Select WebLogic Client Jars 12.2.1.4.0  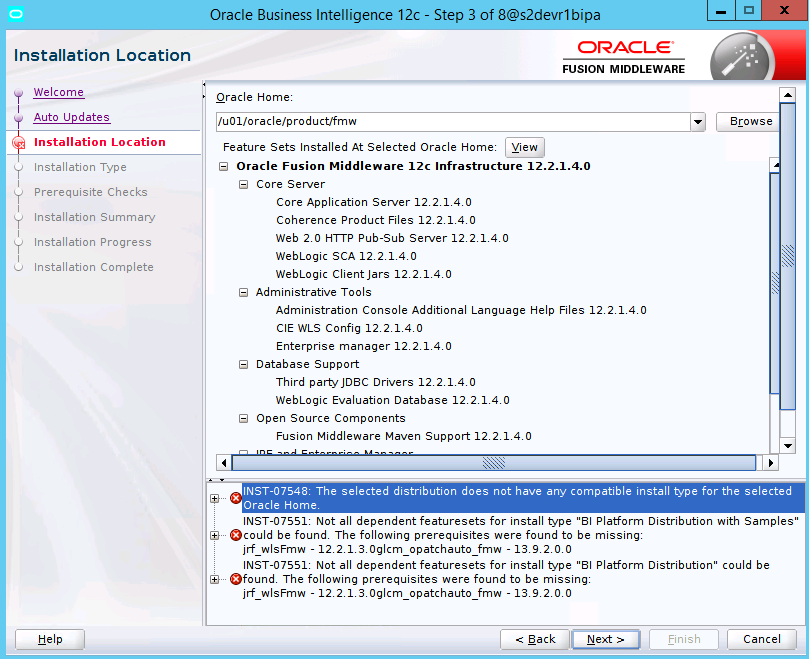364,275
